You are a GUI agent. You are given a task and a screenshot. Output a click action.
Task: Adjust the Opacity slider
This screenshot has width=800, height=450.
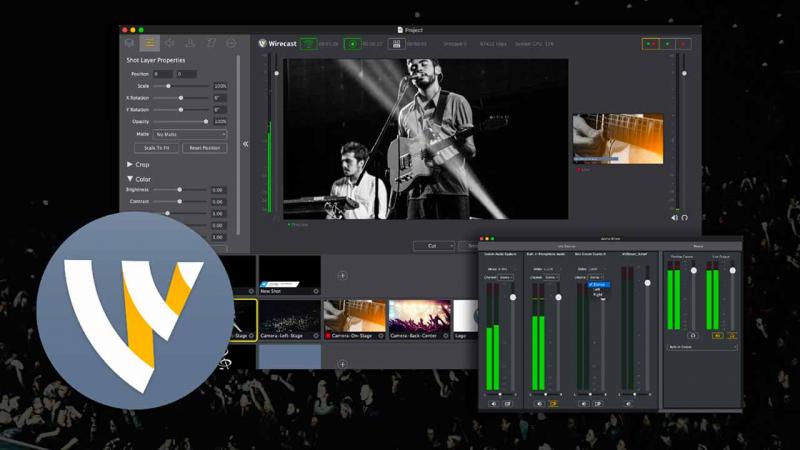point(204,121)
